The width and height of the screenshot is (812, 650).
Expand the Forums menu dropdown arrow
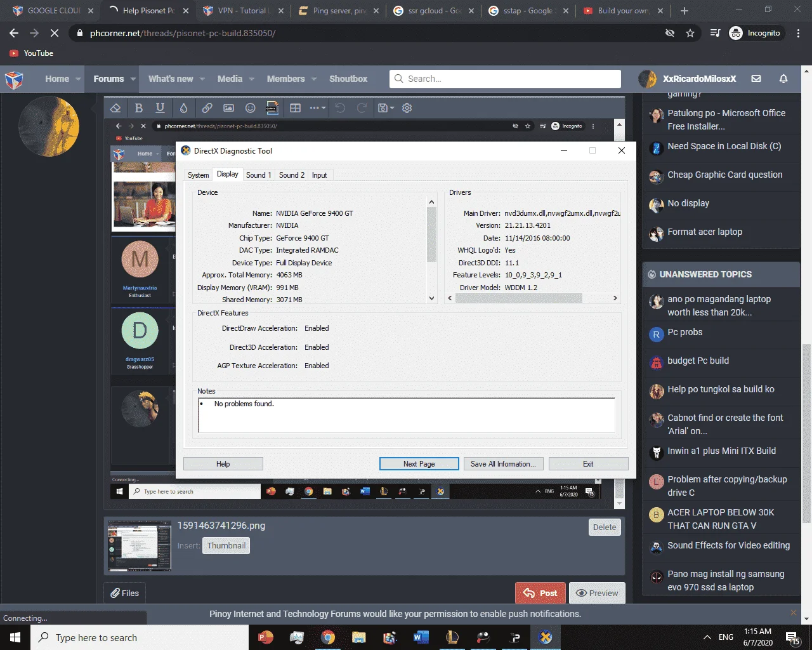point(133,79)
